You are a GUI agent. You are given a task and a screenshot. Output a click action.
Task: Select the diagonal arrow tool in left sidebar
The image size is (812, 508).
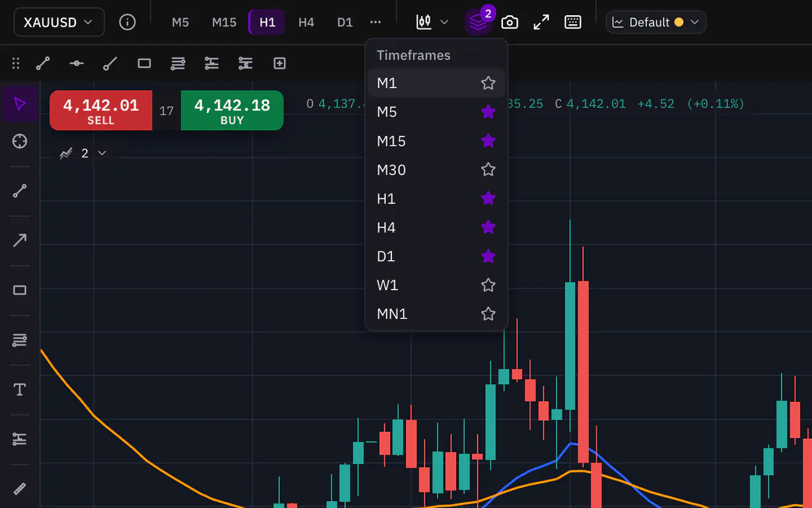[20, 240]
